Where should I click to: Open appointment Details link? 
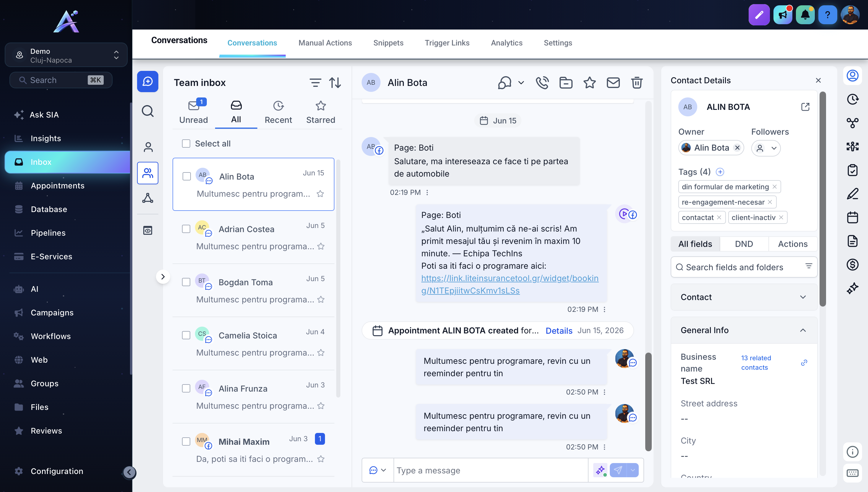coord(559,330)
